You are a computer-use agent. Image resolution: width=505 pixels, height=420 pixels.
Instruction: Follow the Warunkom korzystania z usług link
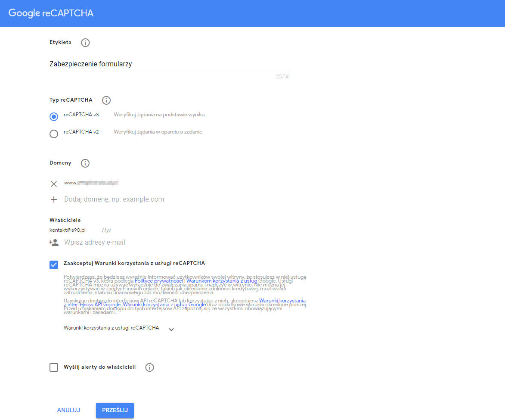222,281
